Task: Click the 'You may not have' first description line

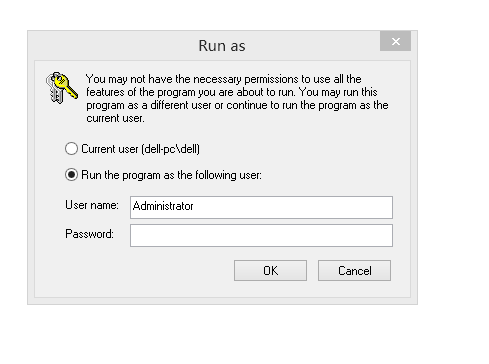Action: coord(224,79)
